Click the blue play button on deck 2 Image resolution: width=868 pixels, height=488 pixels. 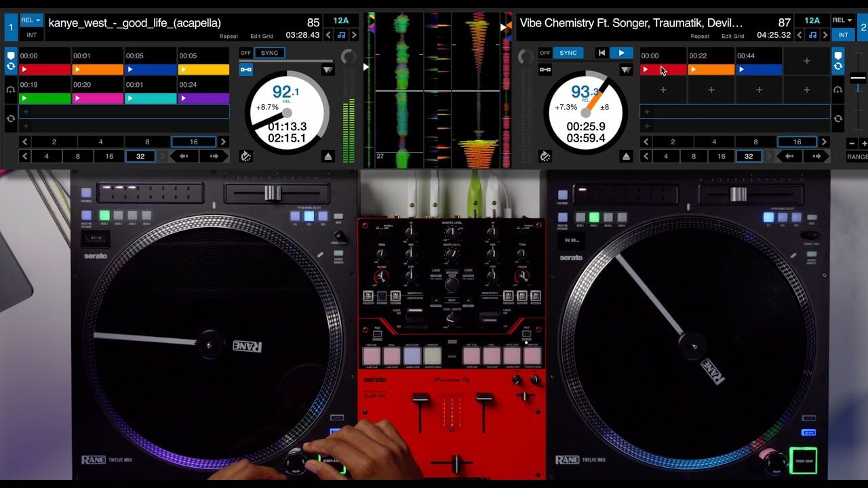pyautogui.click(x=620, y=53)
